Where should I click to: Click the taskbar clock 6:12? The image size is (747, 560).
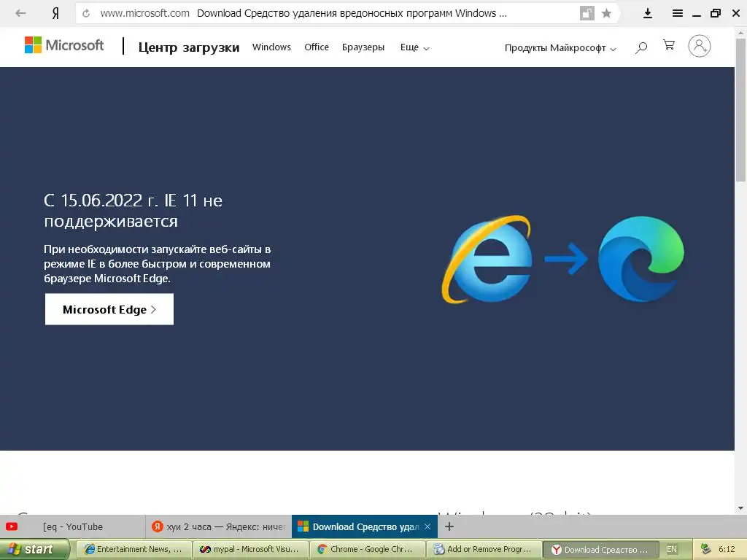coord(727,549)
